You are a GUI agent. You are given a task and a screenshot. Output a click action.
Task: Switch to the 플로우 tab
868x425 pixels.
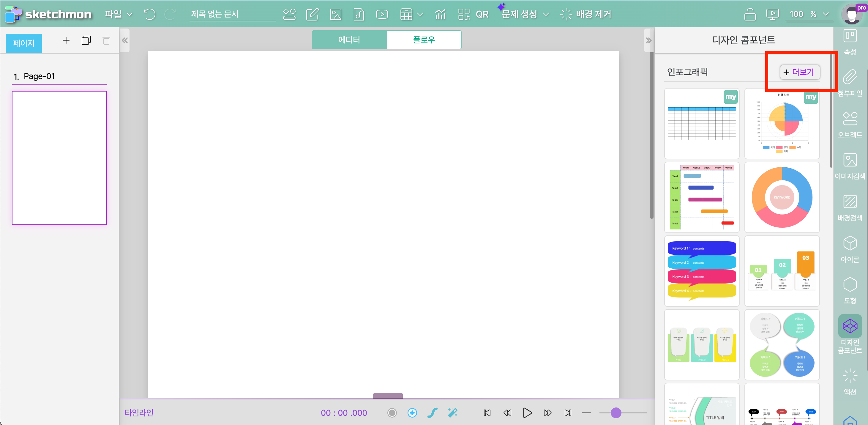[424, 40]
